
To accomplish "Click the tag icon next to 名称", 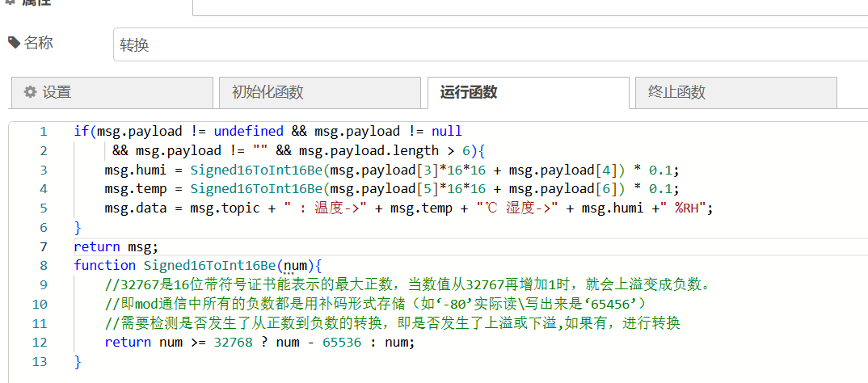I will (15, 43).
